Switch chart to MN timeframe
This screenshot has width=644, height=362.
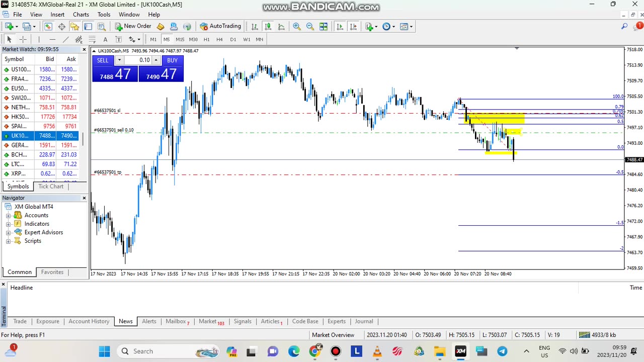click(x=260, y=39)
